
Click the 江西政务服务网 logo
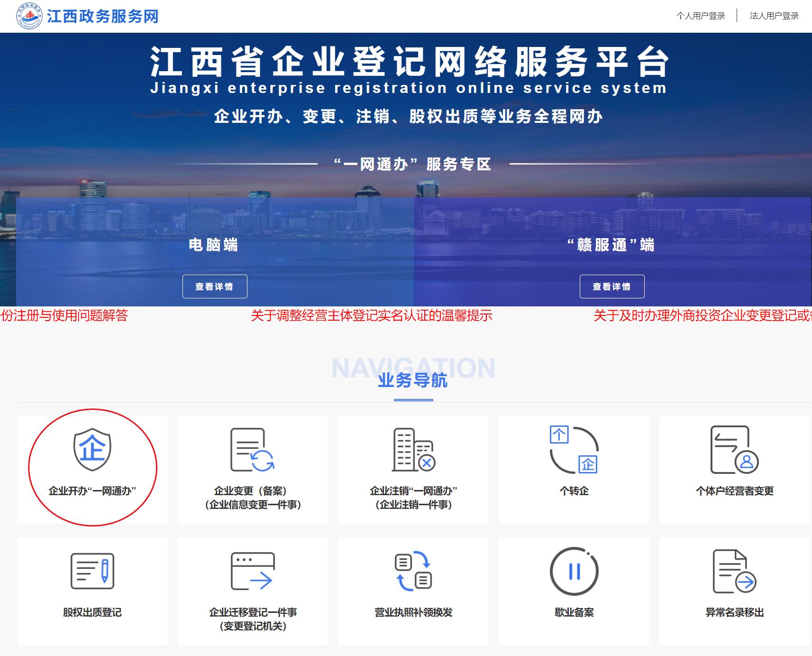tap(88, 16)
